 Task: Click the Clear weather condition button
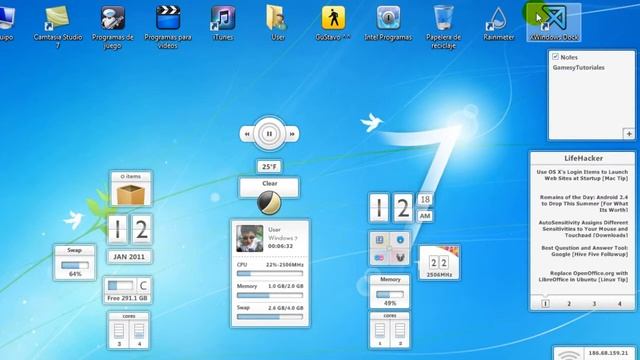point(269,187)
